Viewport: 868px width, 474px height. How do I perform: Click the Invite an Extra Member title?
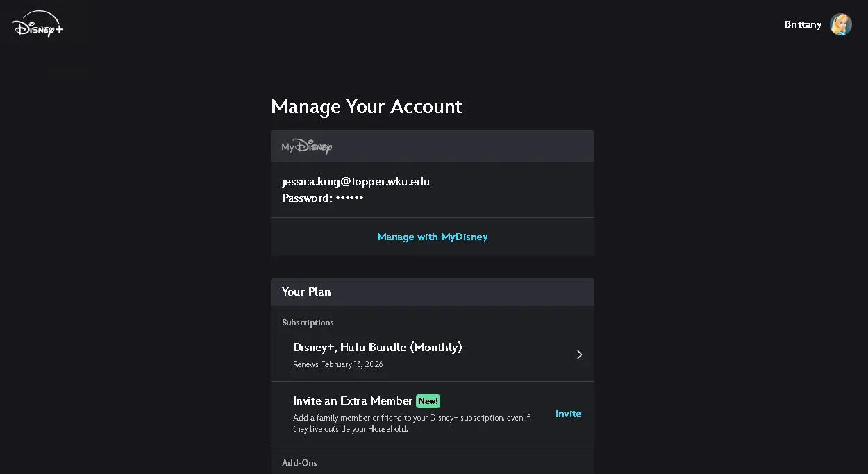coord(353,401)
